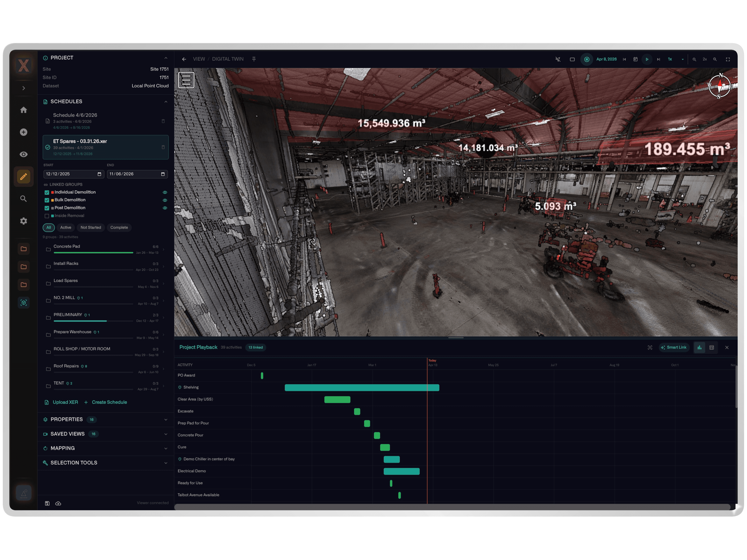Select the Complete filter tab
This screenshot has width=747, height=560.
(x=119, y=227)
